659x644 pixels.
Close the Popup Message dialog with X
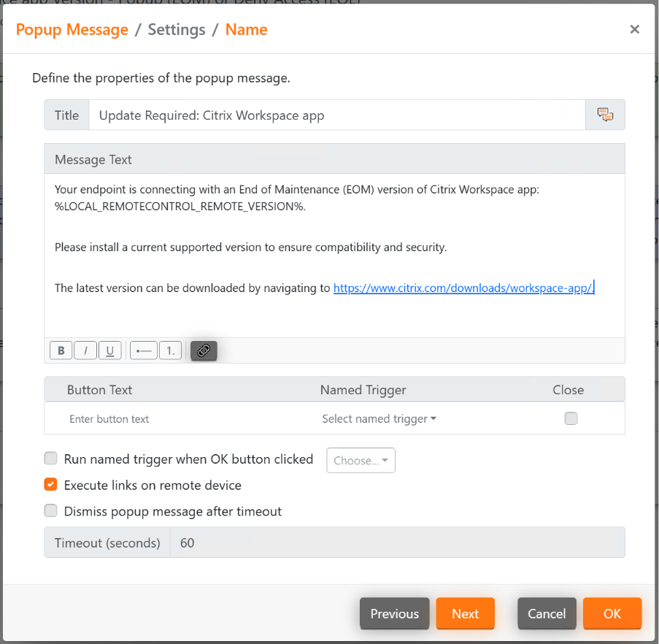point(635,29)
